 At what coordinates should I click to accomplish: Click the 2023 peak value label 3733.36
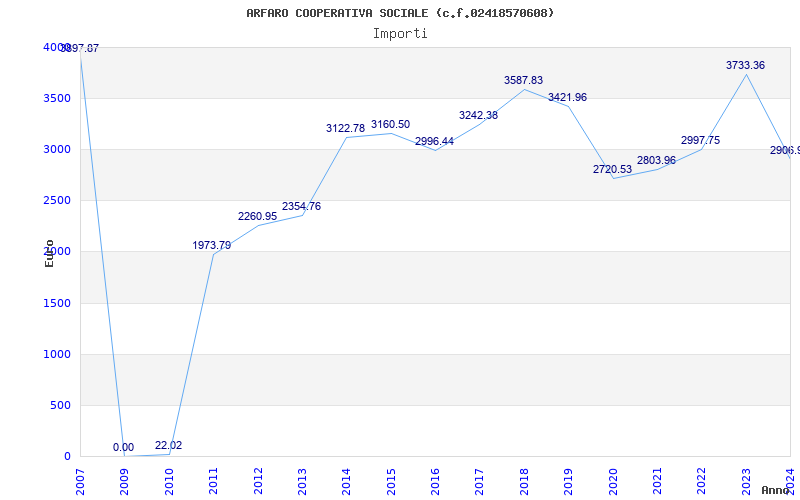pyautogui.click(x=745, y=65)
